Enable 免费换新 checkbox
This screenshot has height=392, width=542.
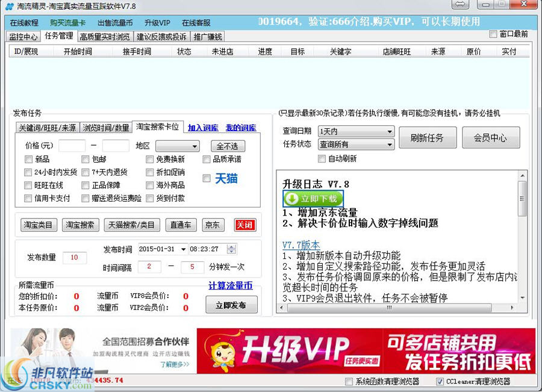coord(149,159)
